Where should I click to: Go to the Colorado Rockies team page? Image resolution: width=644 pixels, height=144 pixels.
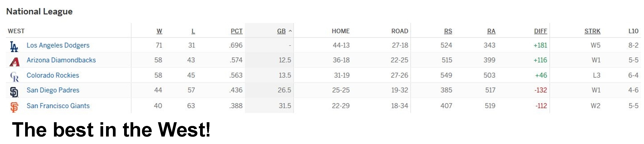click(53, 75)
